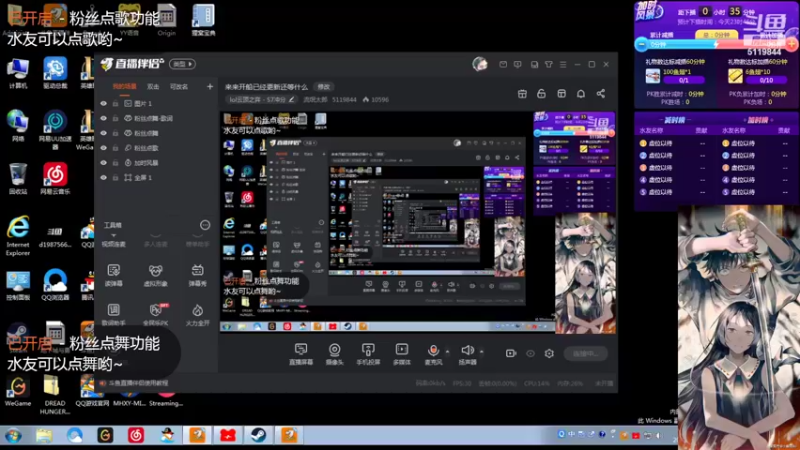Open the mail message icon in title bar
800x450 pixels.
coord(503,65)
